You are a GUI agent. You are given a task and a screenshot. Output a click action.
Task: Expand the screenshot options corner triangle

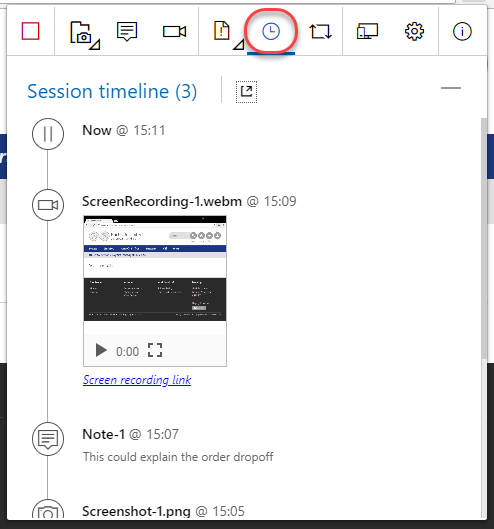coord(95,45)
